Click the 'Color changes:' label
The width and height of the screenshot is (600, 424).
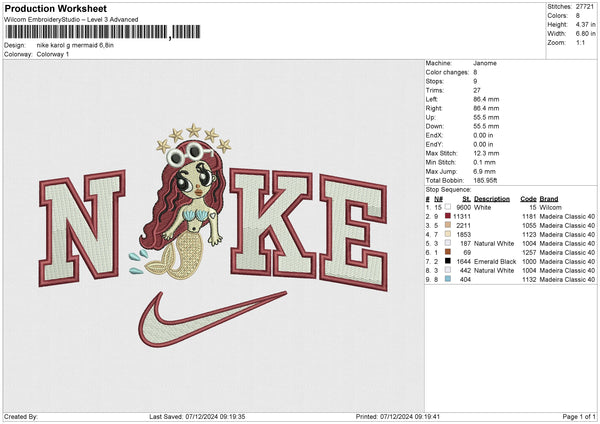pyautogui.click(x=447, y=72)
